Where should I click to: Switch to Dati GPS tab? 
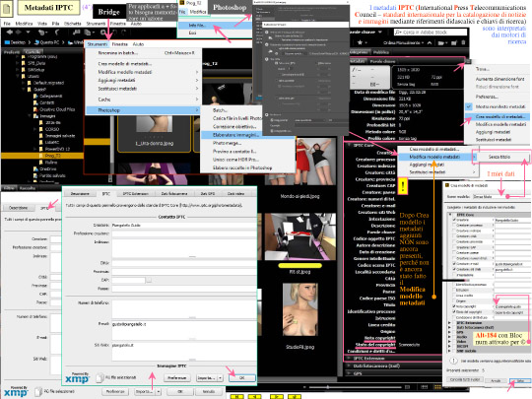point(207,193)
